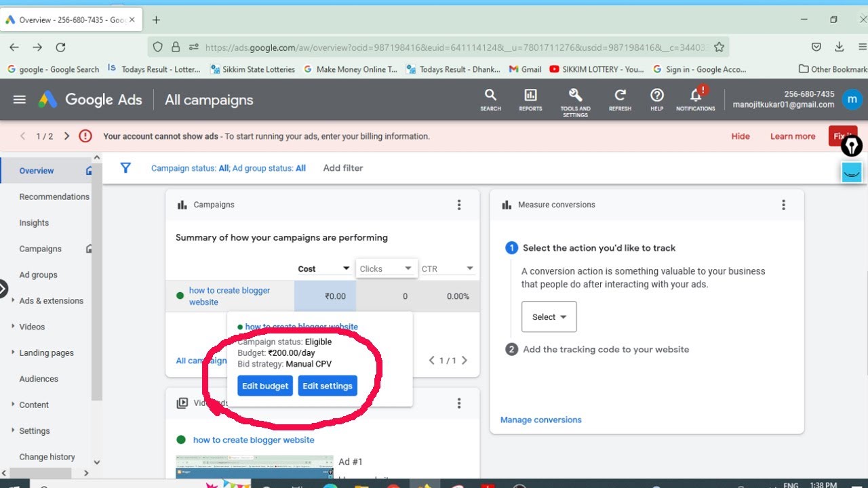
Task: Open the Gmail bookmark
Action: pyautogui.click(x=525, y=69)
